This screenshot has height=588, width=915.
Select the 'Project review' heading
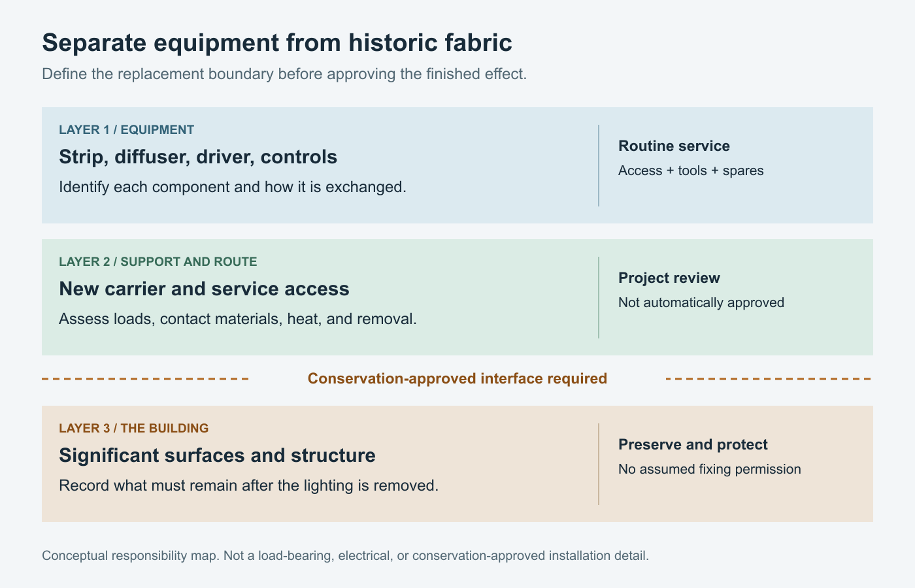(669, 278)
